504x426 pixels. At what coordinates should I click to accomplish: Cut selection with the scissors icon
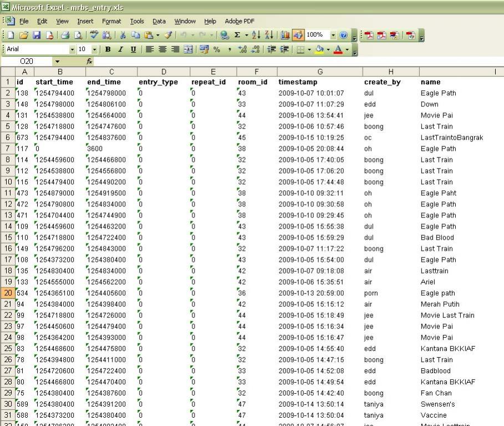pos(123,35)
